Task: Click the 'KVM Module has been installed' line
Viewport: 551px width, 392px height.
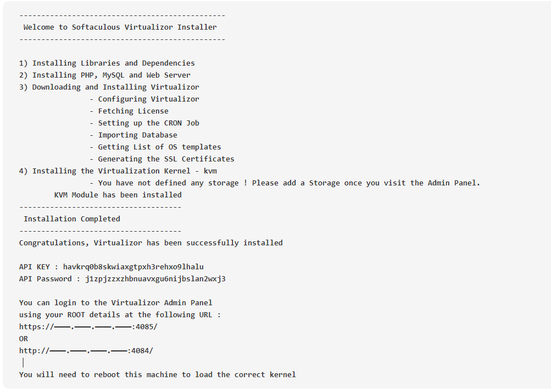Action: coord(118,195)
